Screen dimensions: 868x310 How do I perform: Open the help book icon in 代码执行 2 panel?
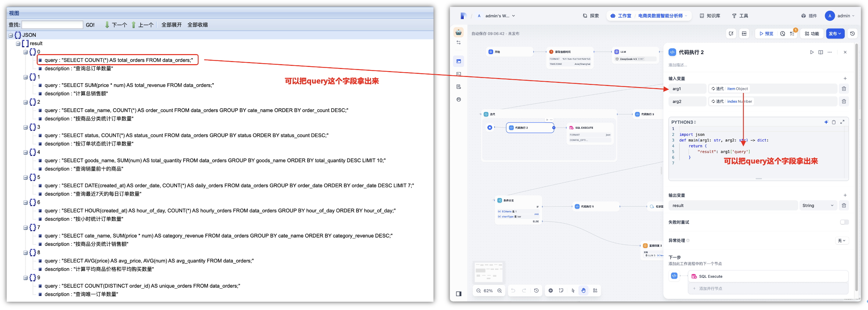point(821,52)
